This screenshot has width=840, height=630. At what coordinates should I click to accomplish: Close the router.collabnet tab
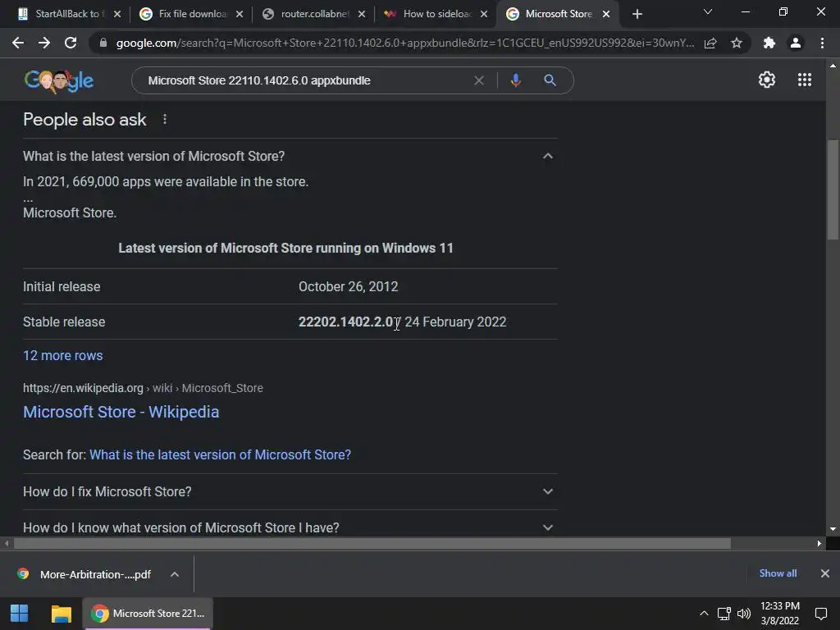(x=362, y=14)
